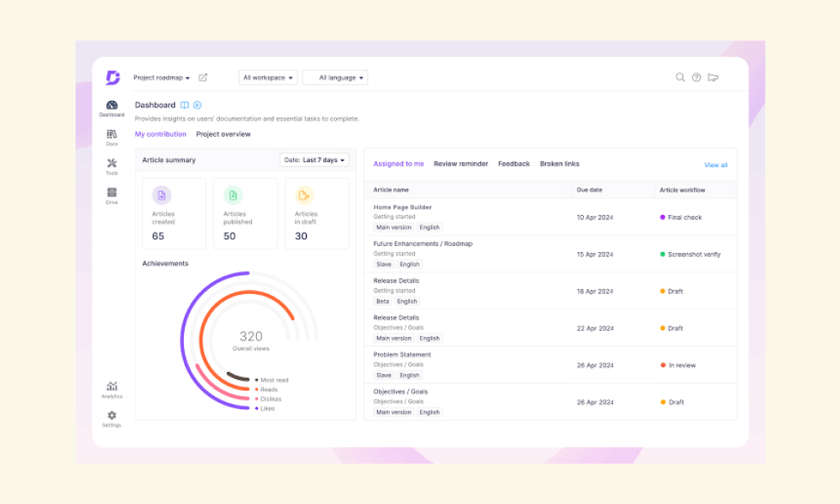Click the Reads legend entry
The image size is (840, 504).
(266, 390)
